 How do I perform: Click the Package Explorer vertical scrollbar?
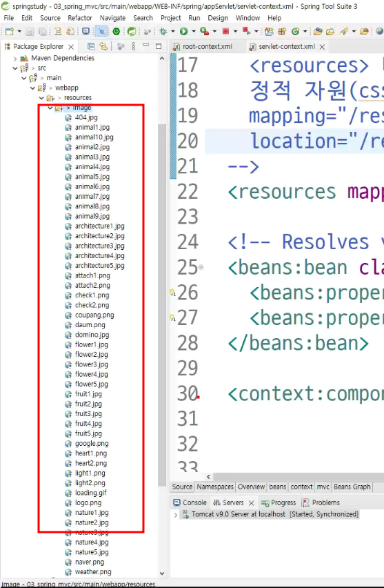pos(162,304)
